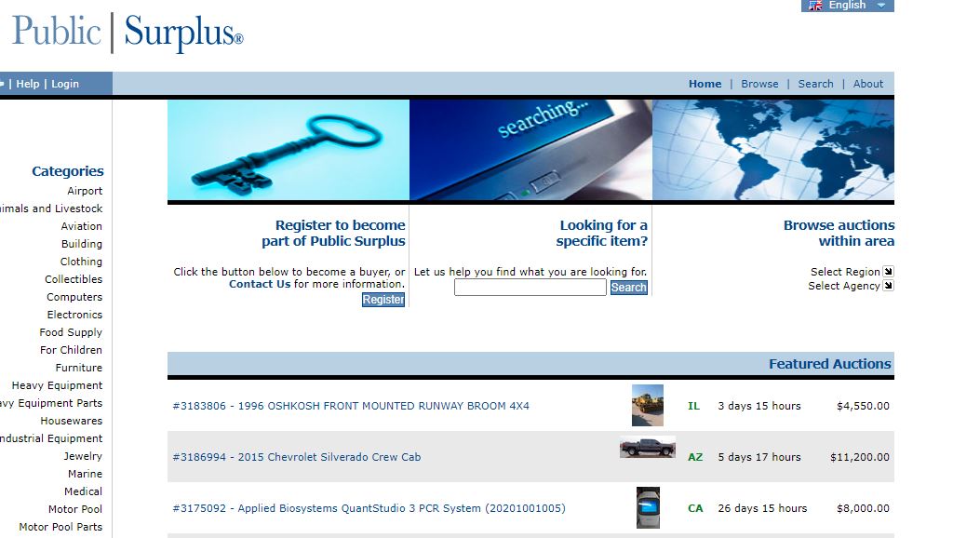Open the Heavy Equipment Parts category
Viewport: 980px width, 538px height.
click(51, 403)
